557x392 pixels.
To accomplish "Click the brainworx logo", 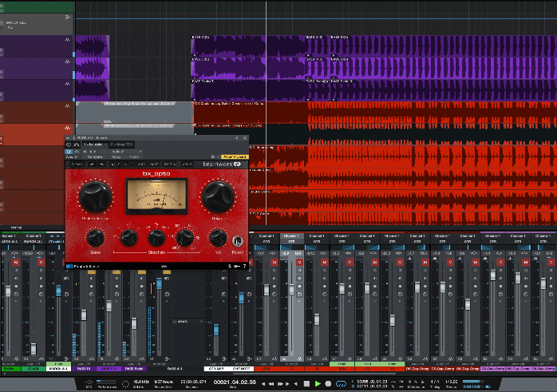I will [222, 164].
